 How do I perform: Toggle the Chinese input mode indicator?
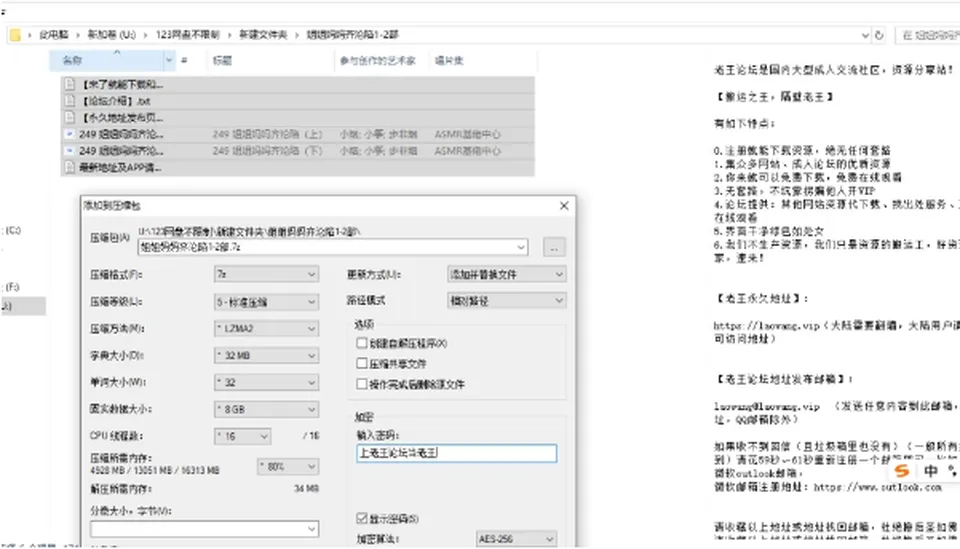931,471
